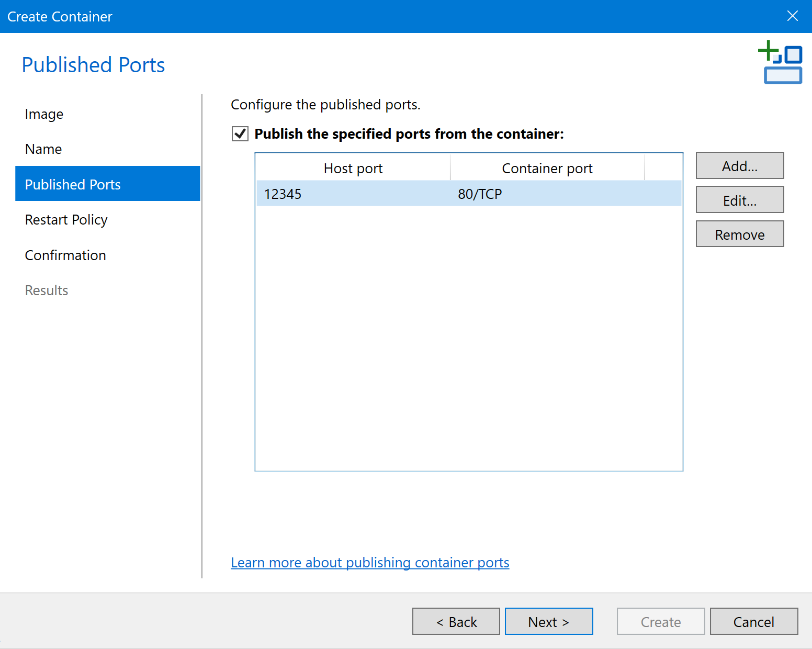The image size is (812, 649).
Task: Close the Create Container dialog
Action: pyautogui.click(x=792, y=16)
